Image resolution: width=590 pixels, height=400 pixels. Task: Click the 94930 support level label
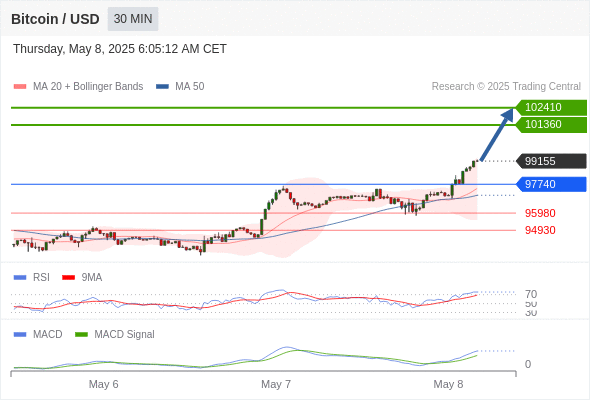(540, 230)
